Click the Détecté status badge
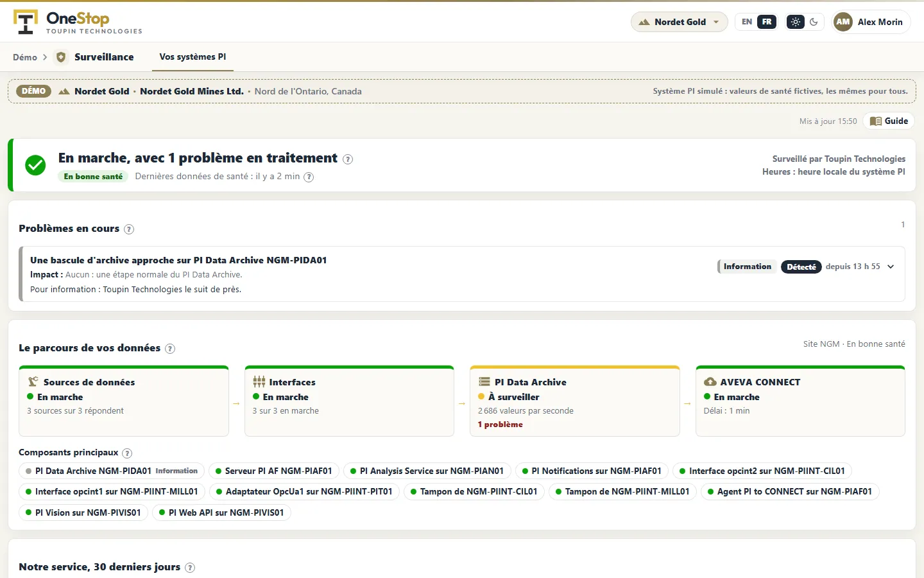The width and height of the screenshot is (924, 578). (801, 267)
